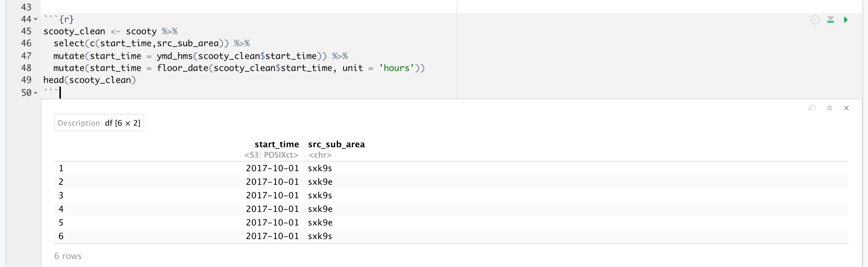868x267 pixels.
Task: Click the 6 rows label
Action: point(68,256)
